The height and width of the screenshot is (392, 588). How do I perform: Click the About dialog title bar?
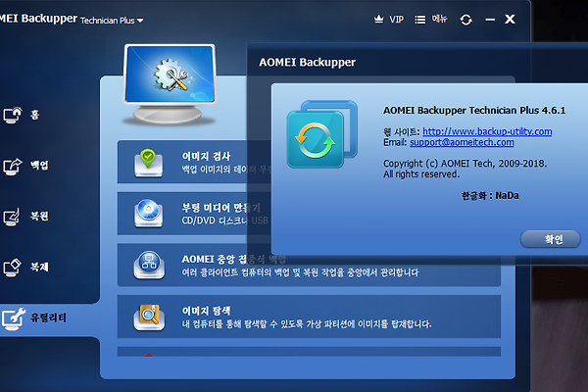click(412, 62)
